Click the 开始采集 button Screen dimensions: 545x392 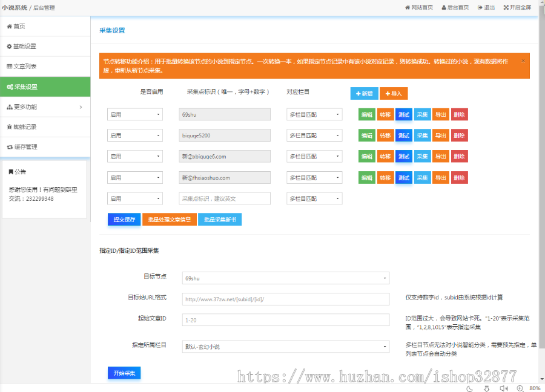click(124, 374)
